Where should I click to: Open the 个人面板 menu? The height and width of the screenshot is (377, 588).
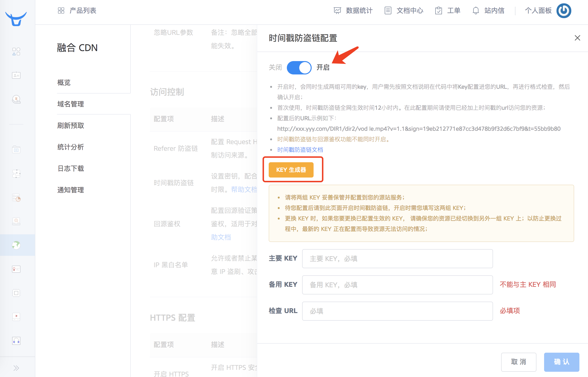[538, 11]
